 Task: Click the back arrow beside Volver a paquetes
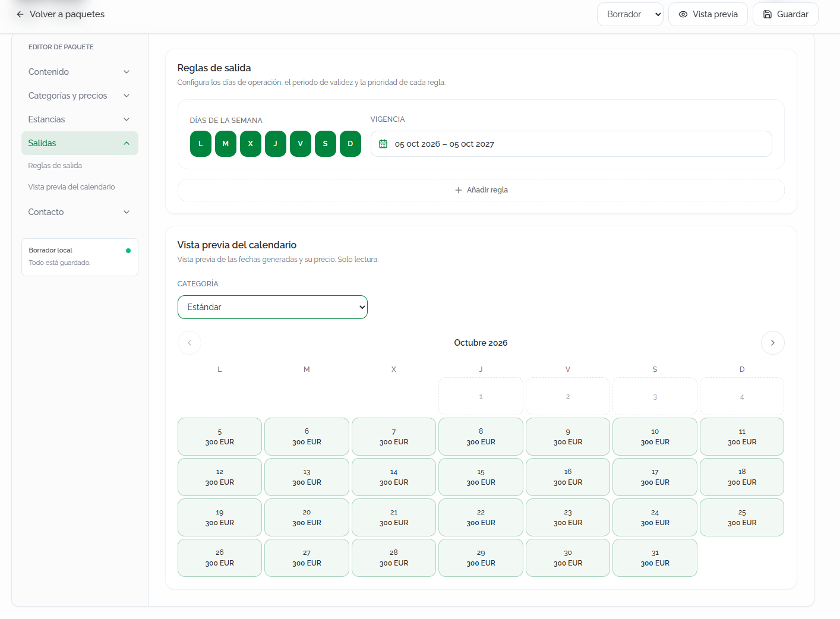pyautogui.click(x=20, y=14)
